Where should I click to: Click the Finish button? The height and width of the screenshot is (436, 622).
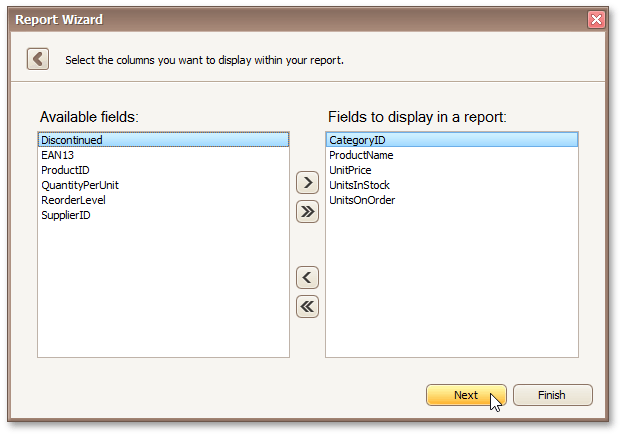(552, 395)
